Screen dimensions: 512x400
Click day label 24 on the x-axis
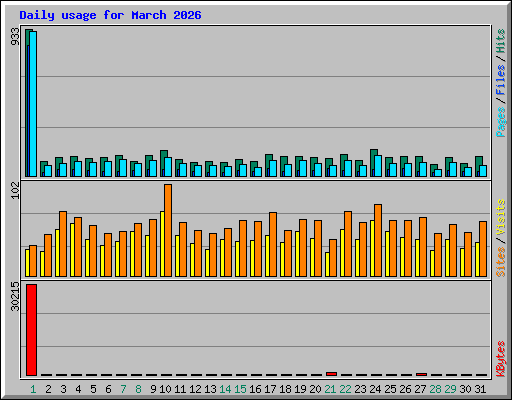[x=375, y=389]
